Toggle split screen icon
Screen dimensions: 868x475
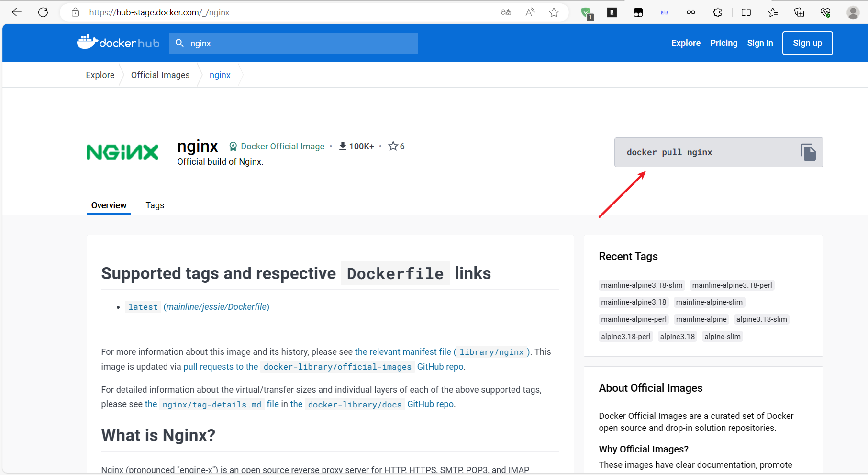pyautogui.click(x=746, y=12)
